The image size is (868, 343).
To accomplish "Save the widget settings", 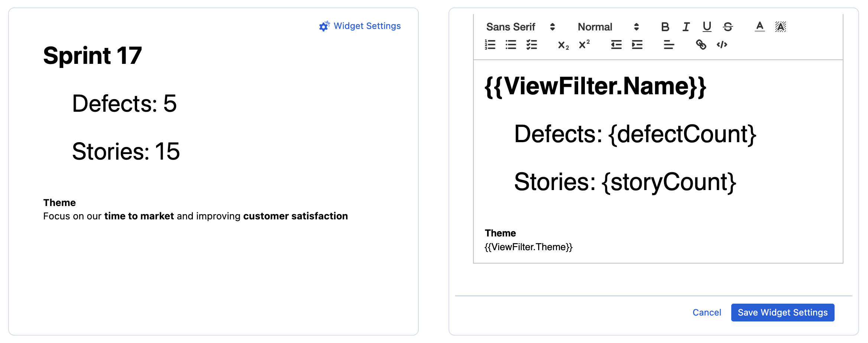I will [x=782, y=313].
